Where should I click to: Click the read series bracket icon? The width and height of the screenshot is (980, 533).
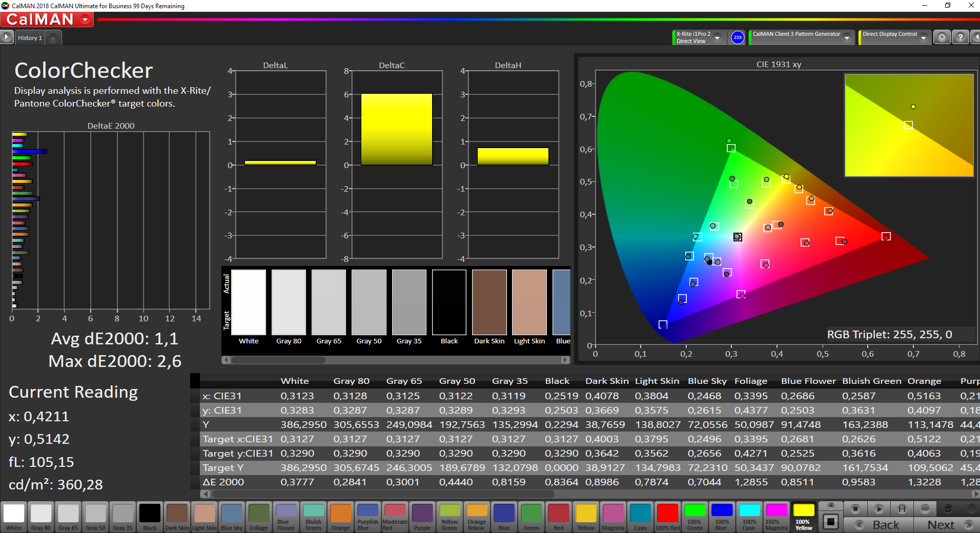point(902,509)
